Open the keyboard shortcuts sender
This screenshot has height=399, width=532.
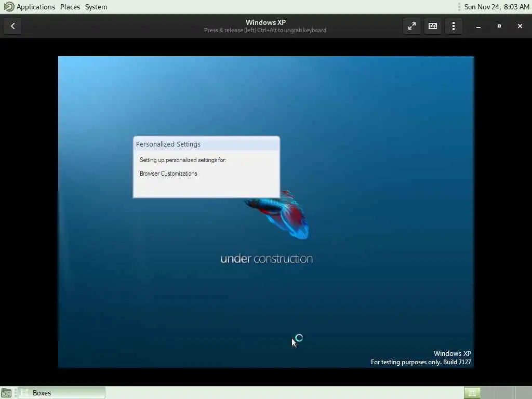(x=433, y=26)
